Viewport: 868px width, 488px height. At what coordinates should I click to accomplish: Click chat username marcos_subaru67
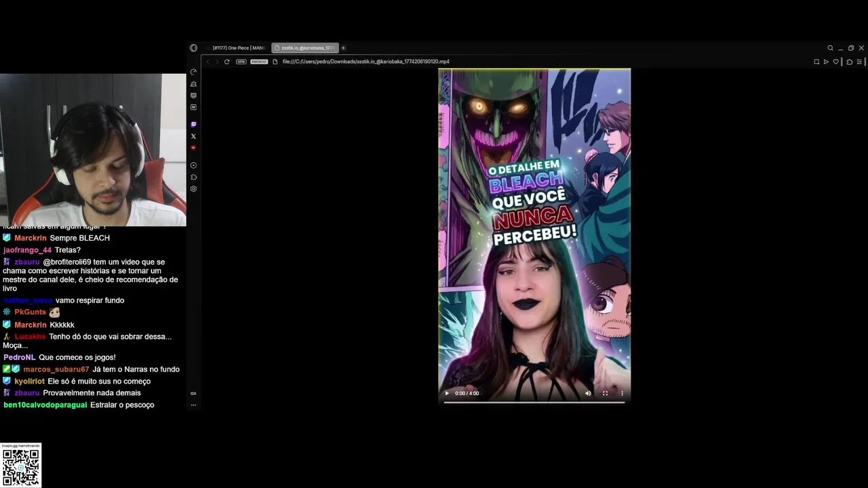(56, 369)
